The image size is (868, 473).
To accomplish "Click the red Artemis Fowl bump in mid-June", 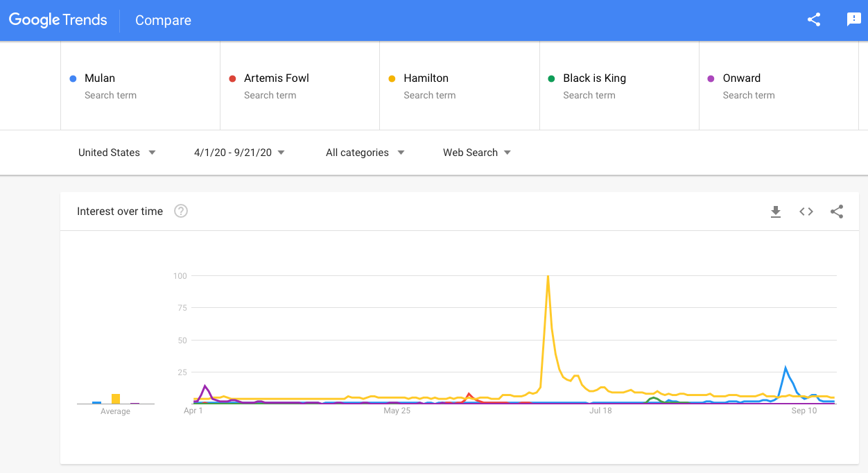I will (x=469, y=394).
